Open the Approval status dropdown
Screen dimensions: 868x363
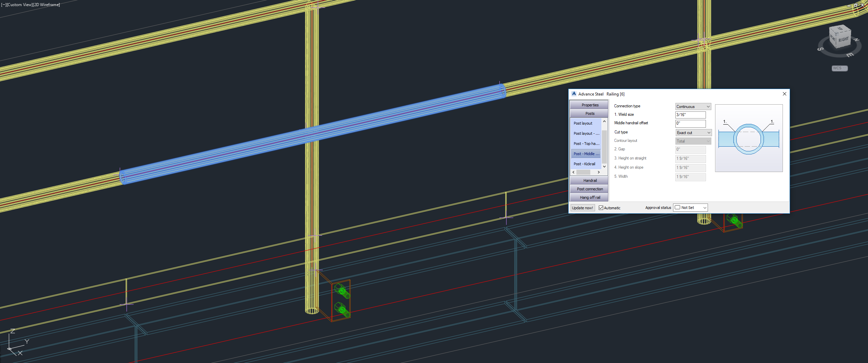tap(690, 208)
